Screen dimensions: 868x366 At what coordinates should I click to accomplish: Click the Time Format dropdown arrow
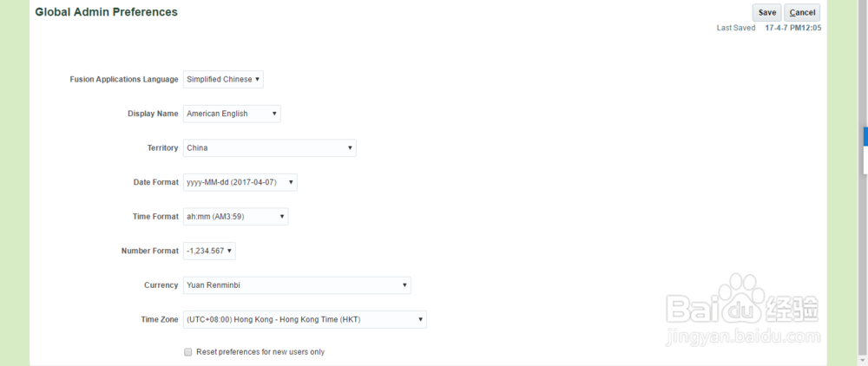click(282, 217)
